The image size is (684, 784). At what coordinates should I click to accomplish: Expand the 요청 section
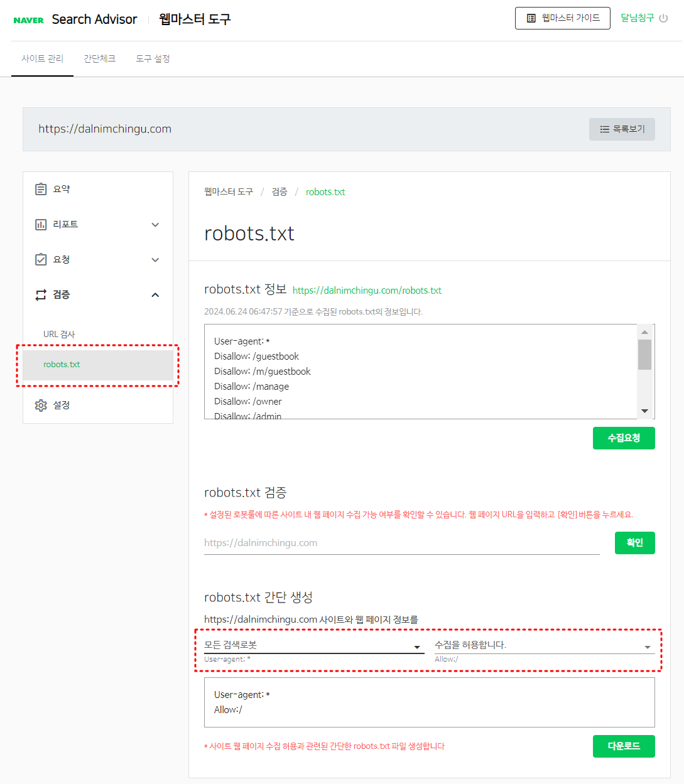[x=155, y=259]
